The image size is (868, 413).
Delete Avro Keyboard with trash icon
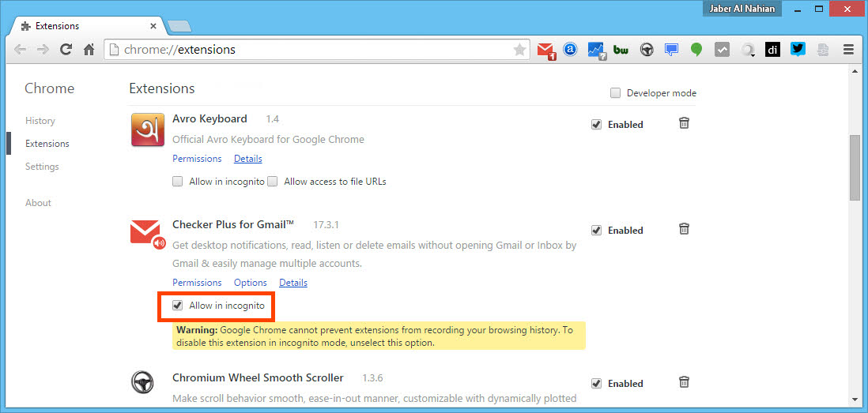684,123
